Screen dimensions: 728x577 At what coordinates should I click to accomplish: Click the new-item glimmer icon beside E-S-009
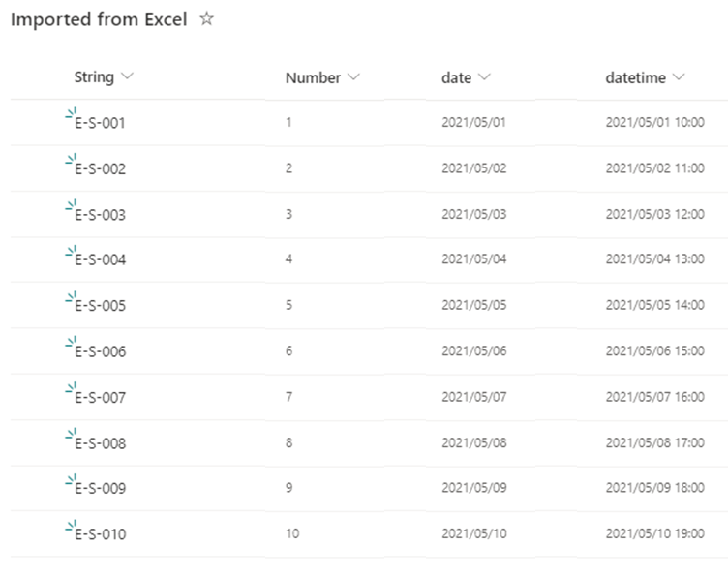coord(70,479)
